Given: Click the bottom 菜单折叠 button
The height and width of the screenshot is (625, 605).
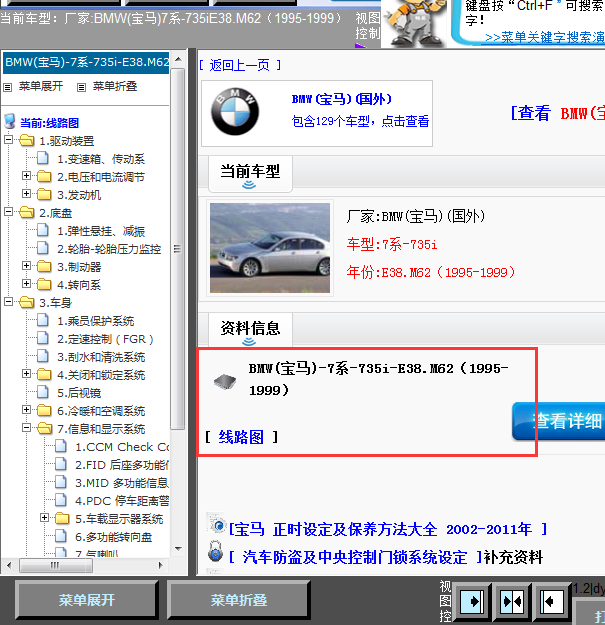Looking at the screenshot, I should (x=238, y=600).
